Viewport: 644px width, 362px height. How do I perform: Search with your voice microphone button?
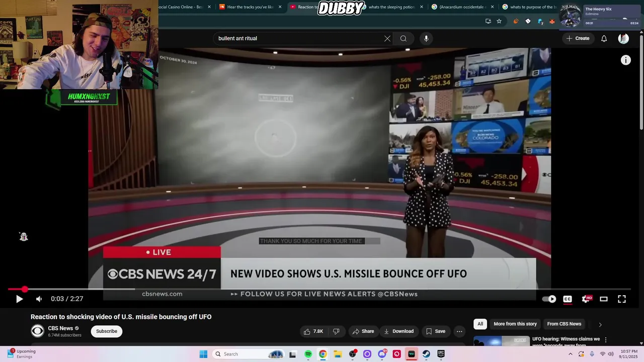click(426, 38)
